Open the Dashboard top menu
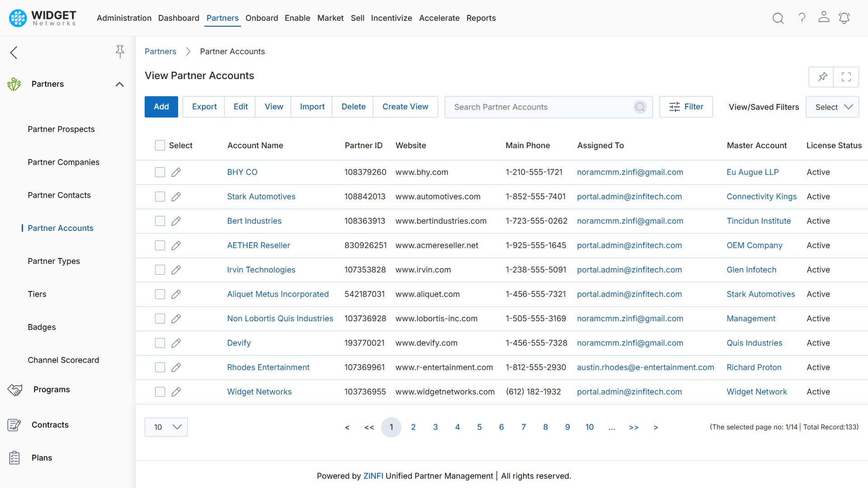The height and width of the screenshot is (488, 868). 179,18
